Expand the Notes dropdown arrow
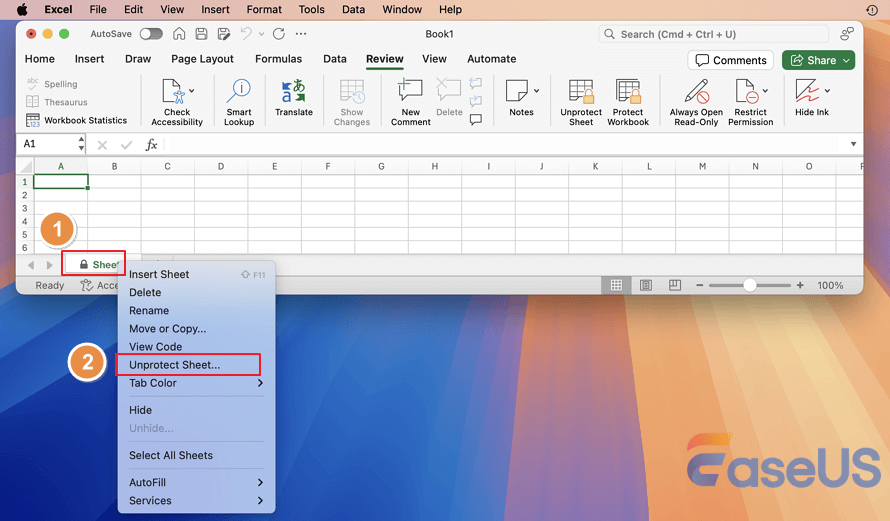This screenshot has width=890, height=521. click(537, 91)
